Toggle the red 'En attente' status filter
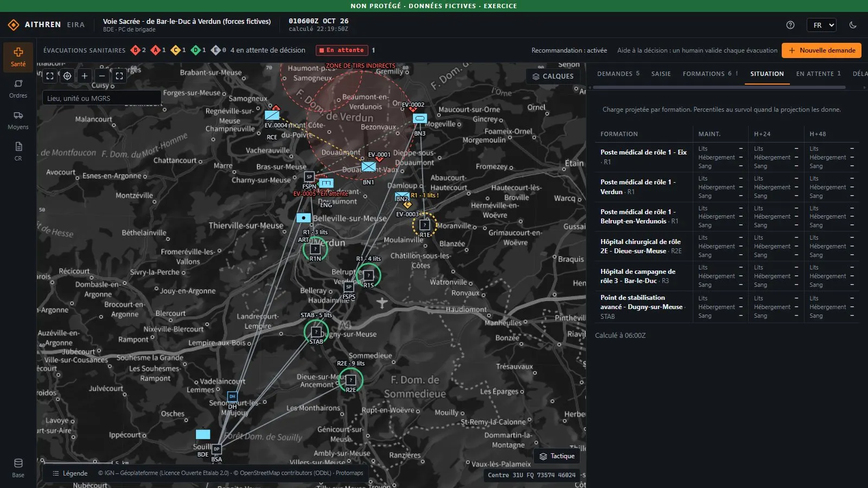This screenshot has width=868, height=488. click(342, 50)
